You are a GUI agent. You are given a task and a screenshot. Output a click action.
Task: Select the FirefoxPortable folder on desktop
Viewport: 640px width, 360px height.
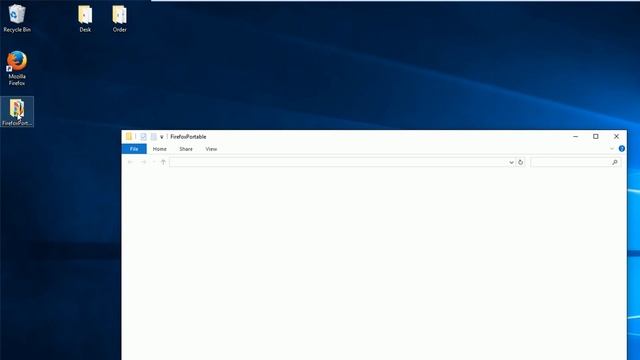point(17,112)
